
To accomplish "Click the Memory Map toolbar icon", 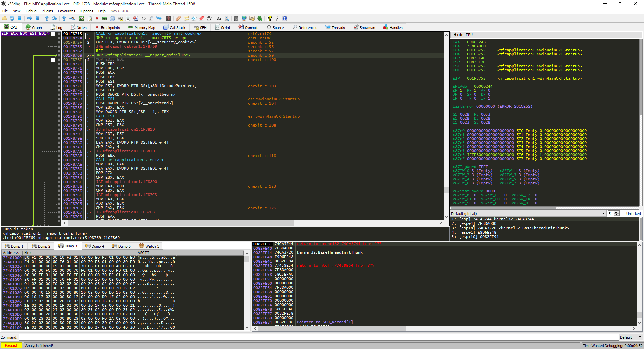I will click(x=105, y=18).
